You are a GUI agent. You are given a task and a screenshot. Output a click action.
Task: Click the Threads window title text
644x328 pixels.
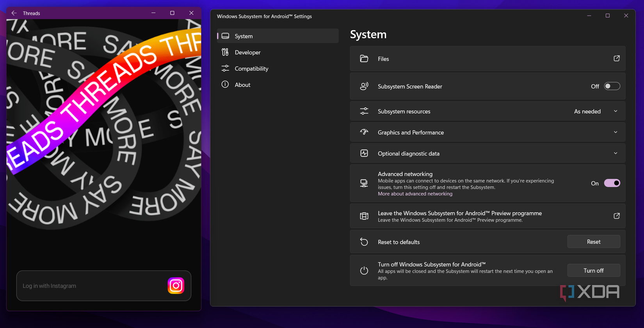pyautogui.click(x=31, y=13)
